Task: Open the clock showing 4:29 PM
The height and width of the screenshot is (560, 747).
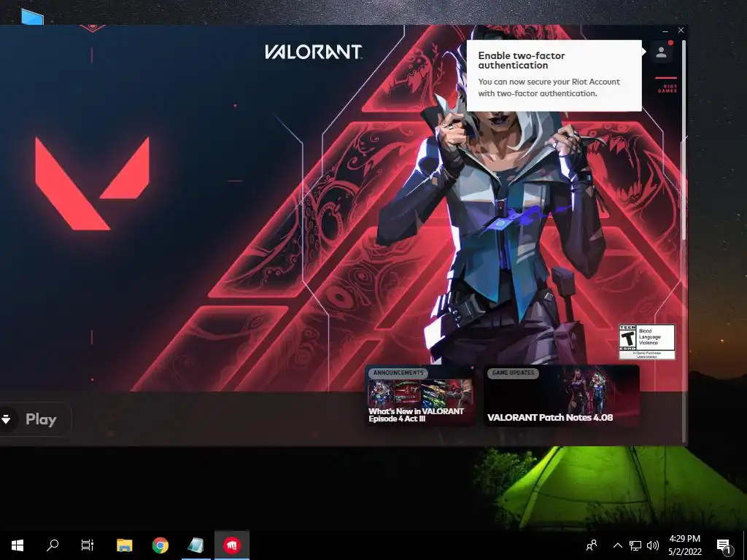Action: tap(684, 545)
